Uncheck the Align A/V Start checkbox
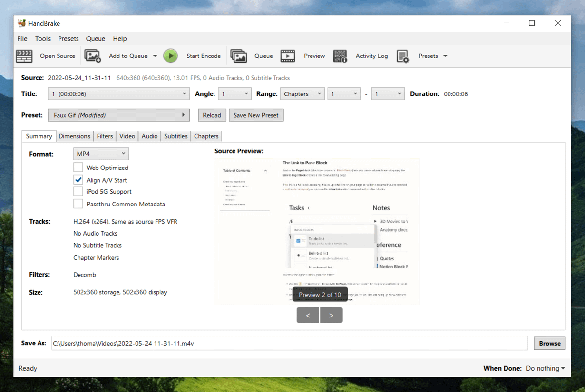The height and width of the screenshot is (392, 585). point(78,180)
